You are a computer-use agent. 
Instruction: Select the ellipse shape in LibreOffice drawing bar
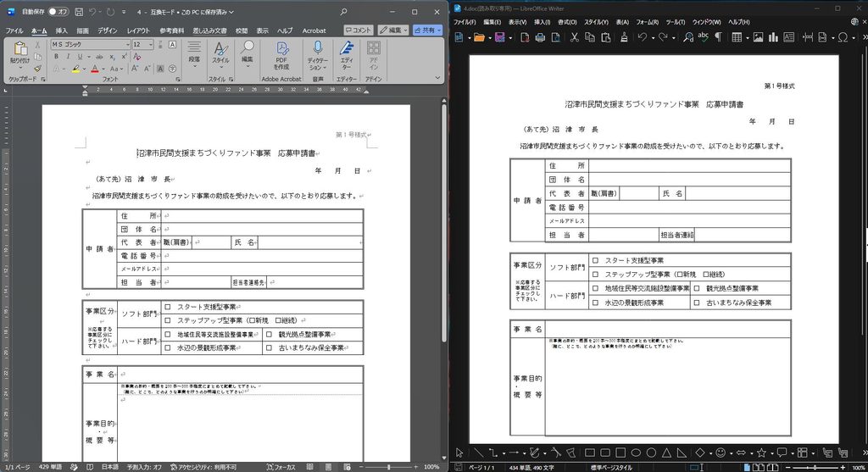(x=636, y=453)
